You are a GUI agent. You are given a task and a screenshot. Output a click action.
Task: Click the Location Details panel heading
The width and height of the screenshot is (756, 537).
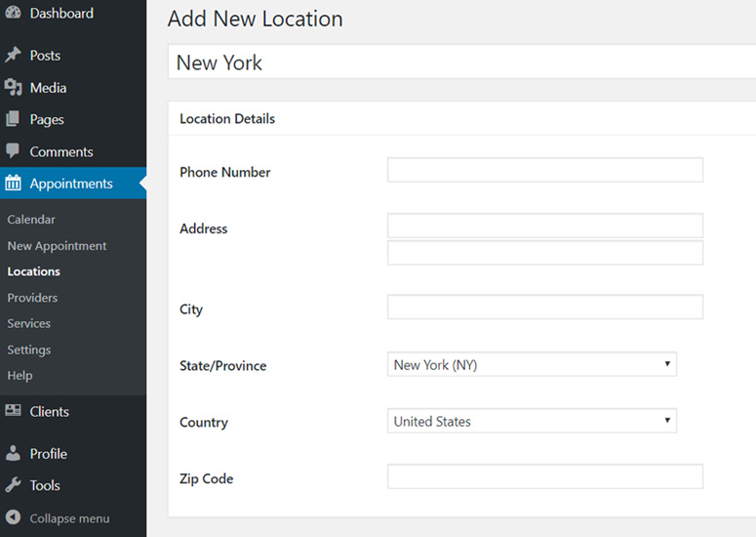(x=227, y=119)
